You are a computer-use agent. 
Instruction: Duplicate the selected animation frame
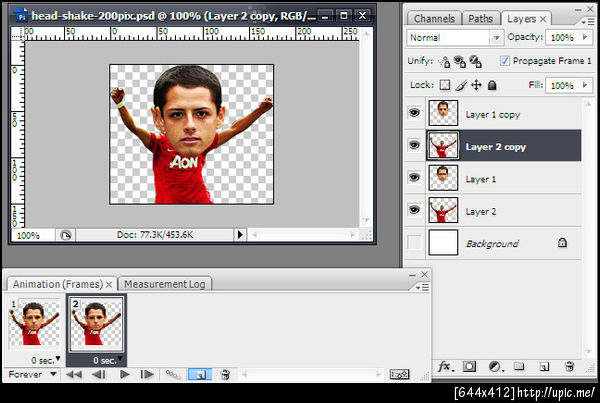pos(200,374)
